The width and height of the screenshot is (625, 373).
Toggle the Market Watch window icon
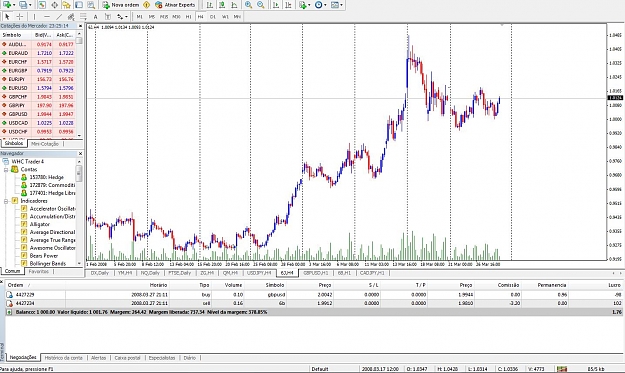tap(42, 5)
